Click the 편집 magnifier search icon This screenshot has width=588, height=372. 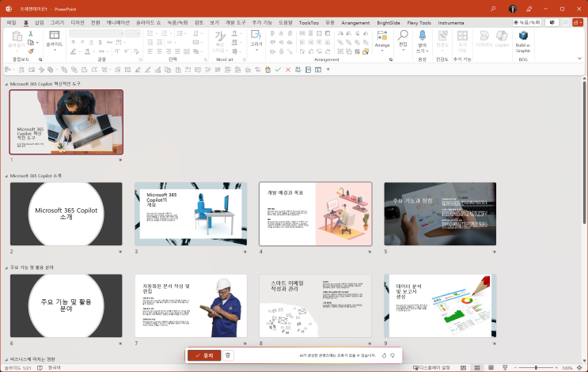(x=403, y=36)
